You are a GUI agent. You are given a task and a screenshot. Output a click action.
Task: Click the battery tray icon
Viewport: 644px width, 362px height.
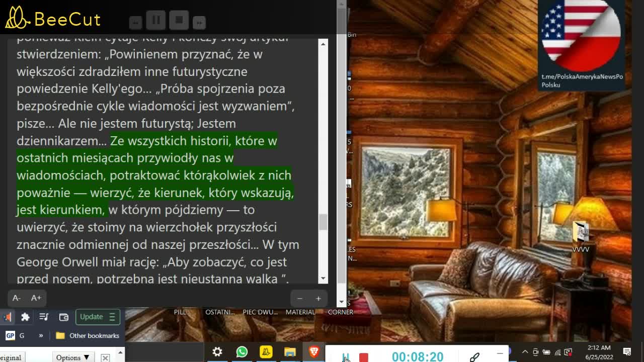coord(546,352)
